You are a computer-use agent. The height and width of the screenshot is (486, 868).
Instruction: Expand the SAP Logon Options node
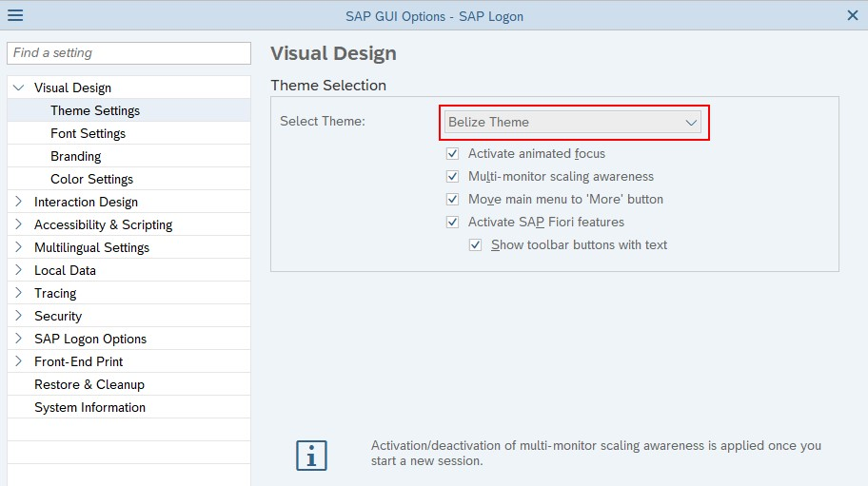18,339
